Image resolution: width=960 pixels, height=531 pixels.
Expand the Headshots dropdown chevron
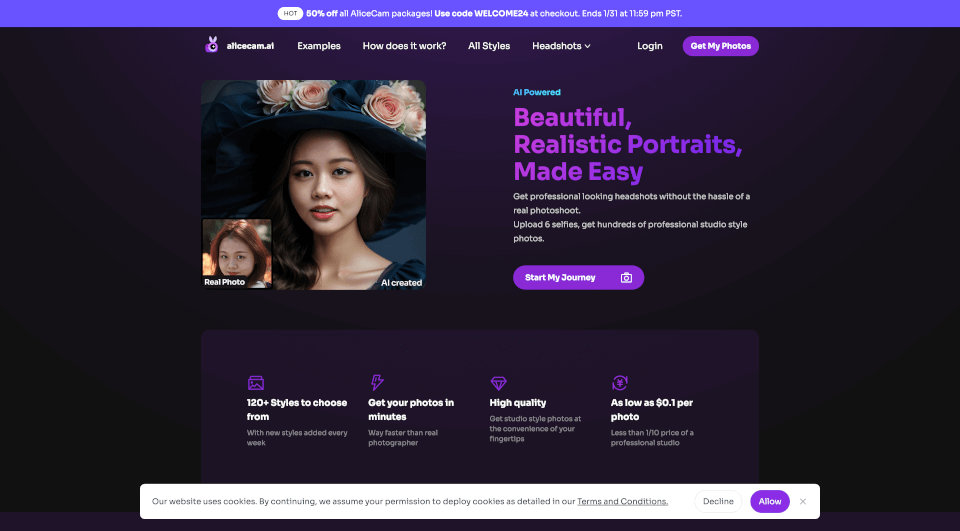[588, 46]
